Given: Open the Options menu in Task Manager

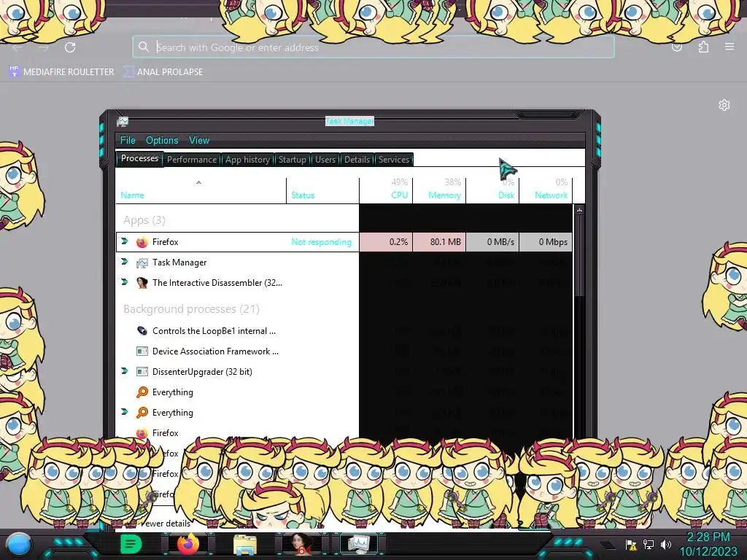Looking at the screenshot, I should pyautogui.click(x=162, y=140).
